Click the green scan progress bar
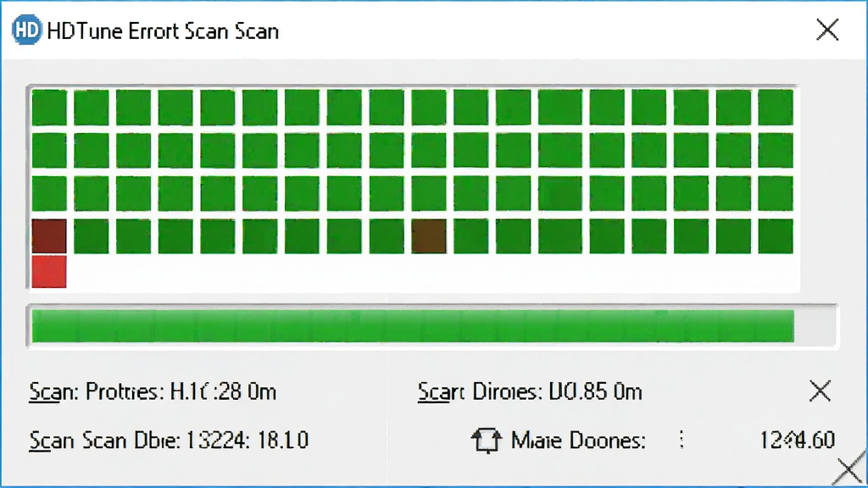The image size is (868, 488). [x=413, y=326]
